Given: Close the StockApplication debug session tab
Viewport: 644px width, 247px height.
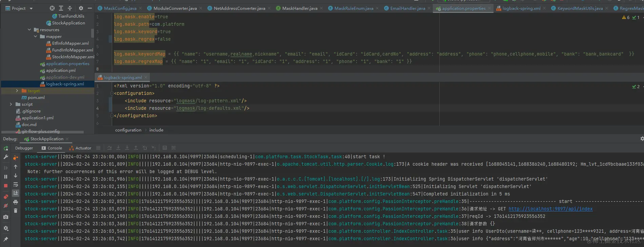Looking at the screenshot, I should click(67, 139).
